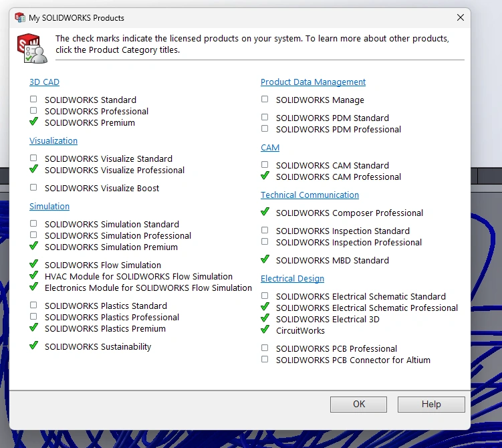This screenshot has width=502, height=448.
Task: Click the Simulation Standard checkbox
Action: (33, 223)
